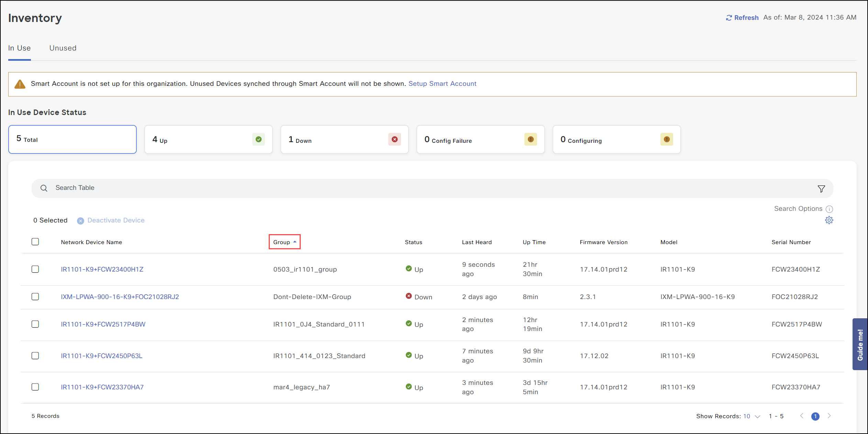The width and height of the screenshot is (868, 434).
Task: Click firmware version 2.3.1 cell
Action: (588, 297)
